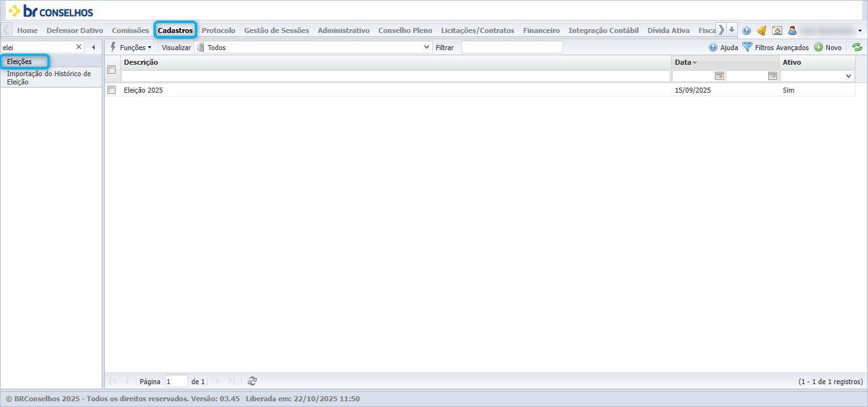This screenshot has height=407, width=868.
Task: Sort by the Descrição column header
Action: (x=397, y=62)
